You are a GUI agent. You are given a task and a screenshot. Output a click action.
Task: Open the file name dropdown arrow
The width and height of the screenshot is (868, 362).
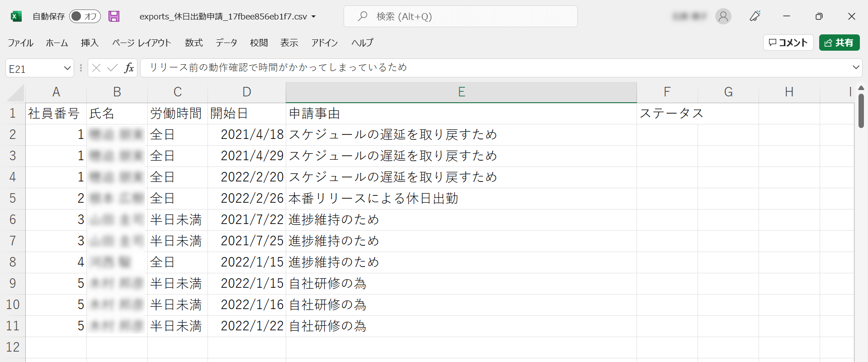point(314,17)
